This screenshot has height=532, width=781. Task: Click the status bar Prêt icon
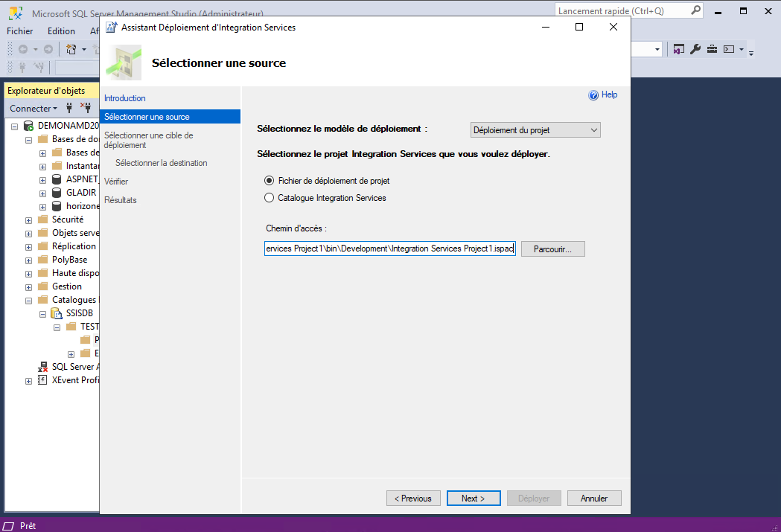tap(8, 526)
